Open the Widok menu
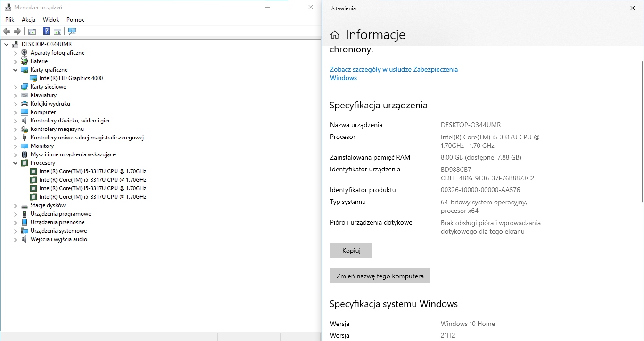The width and height of the screenshot is (644, 341). pyautogui.click(x=51, y=20)
